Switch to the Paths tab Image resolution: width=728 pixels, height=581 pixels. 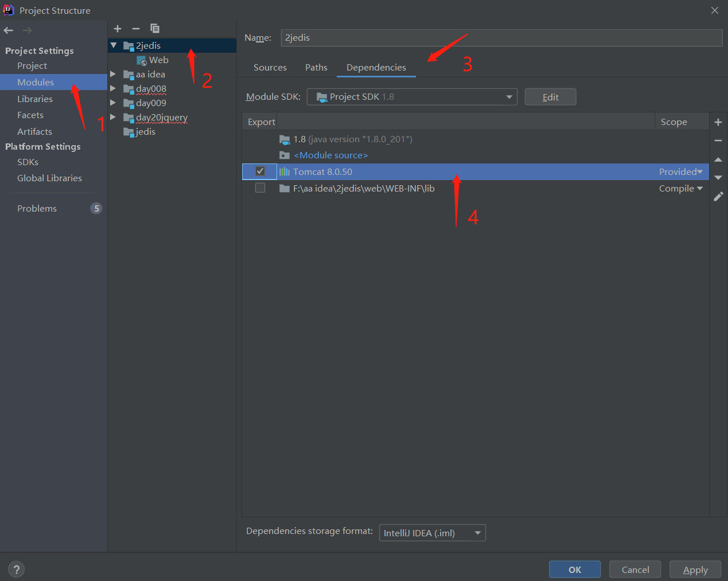point(316,68)
